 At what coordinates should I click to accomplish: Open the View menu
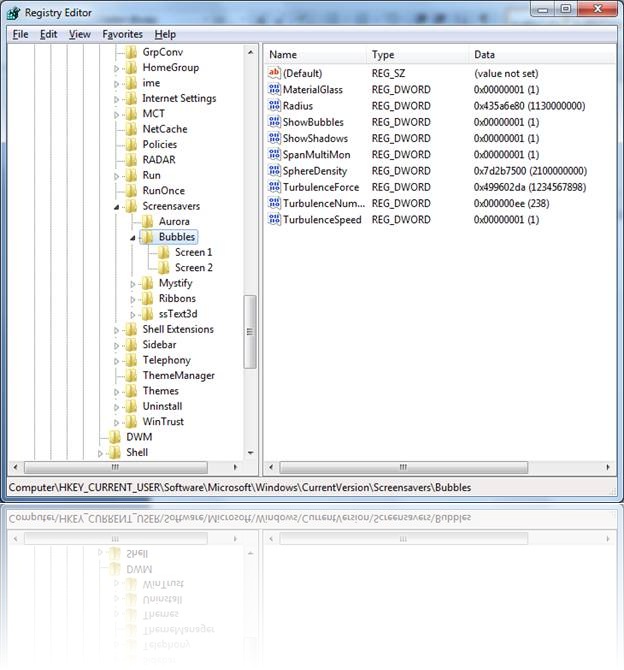coord(79,34)
